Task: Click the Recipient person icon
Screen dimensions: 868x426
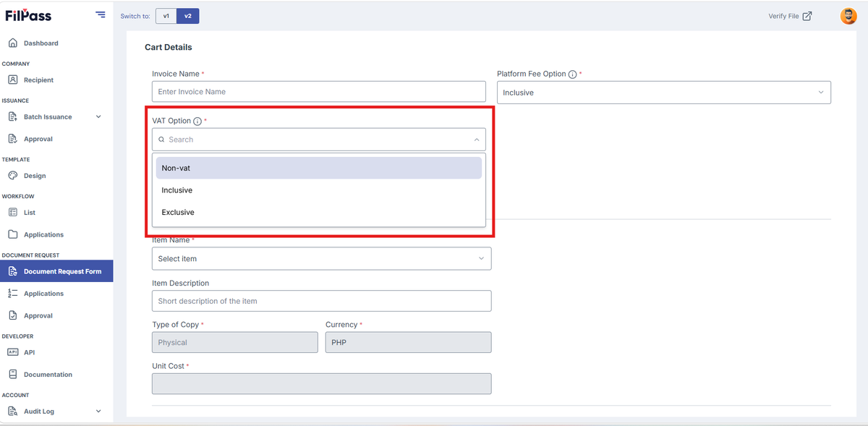Action: coord(12,80)
